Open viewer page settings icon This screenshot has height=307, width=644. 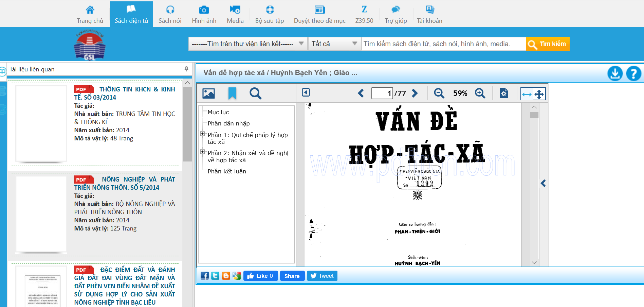[x=504, y=93]
